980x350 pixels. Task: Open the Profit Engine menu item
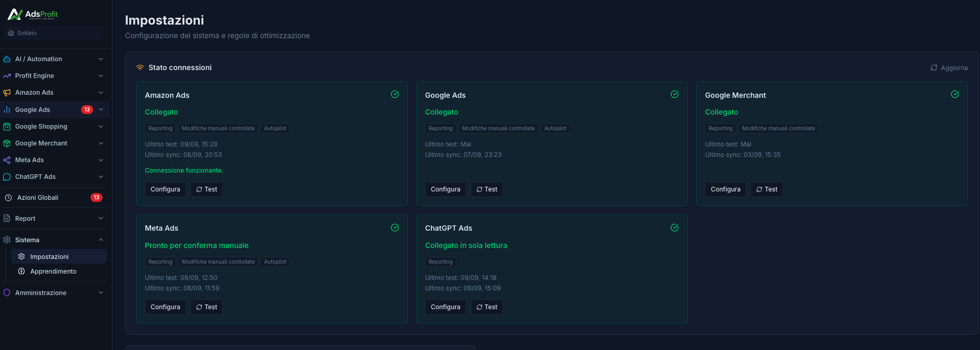point(53,76)
